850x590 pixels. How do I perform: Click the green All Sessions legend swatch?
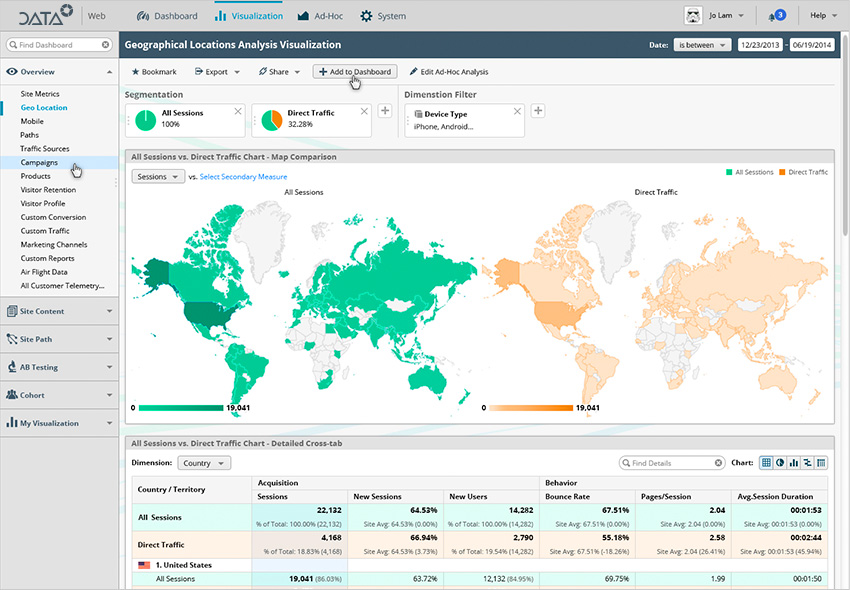click(729, 172)
